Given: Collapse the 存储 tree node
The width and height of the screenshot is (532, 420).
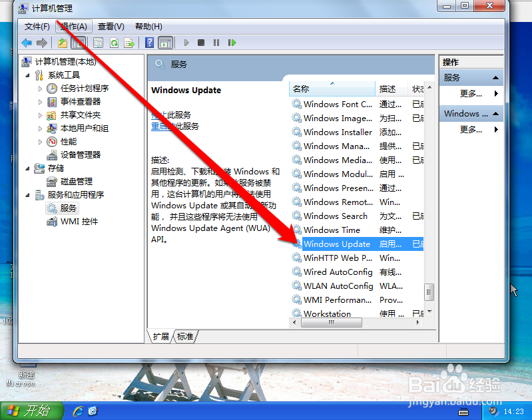Looking at the screenshot, I should tap(27, 168).
